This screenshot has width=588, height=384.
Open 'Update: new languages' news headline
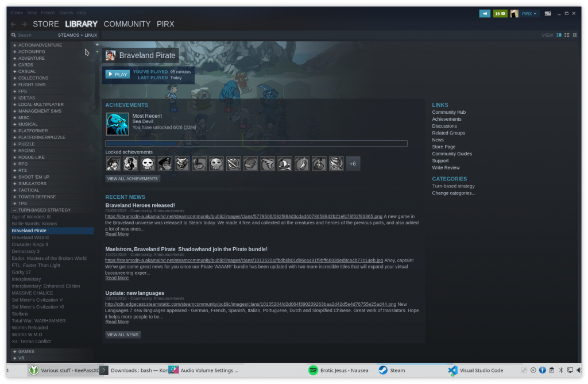(134, 293)
